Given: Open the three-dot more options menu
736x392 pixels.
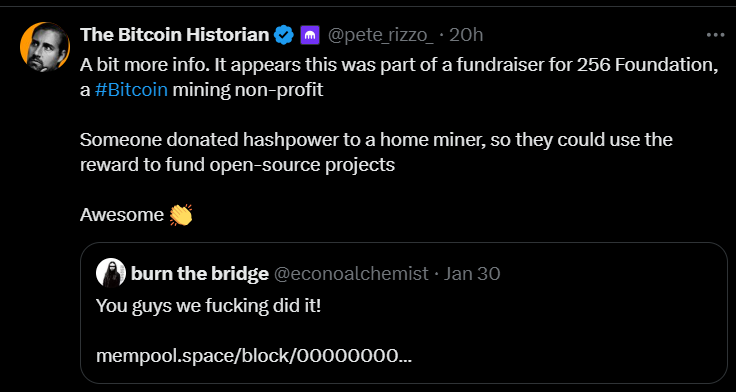Looking at the screenshot, I should [x=715, y=35].
